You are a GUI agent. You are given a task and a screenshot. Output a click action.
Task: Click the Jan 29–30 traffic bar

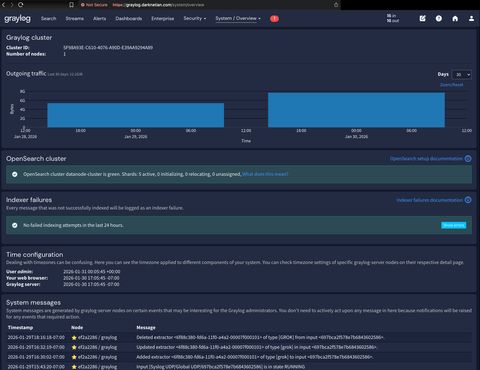tap(356, 110)
